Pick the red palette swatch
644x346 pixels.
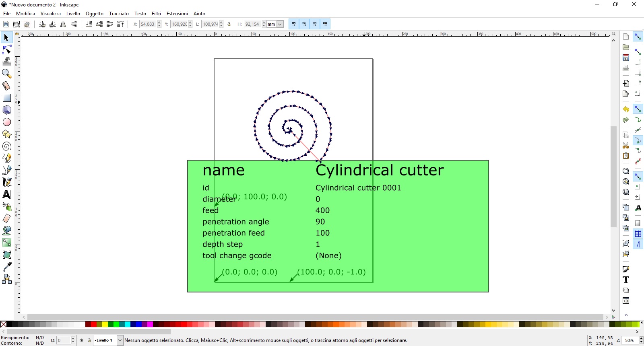click(94, 324)
